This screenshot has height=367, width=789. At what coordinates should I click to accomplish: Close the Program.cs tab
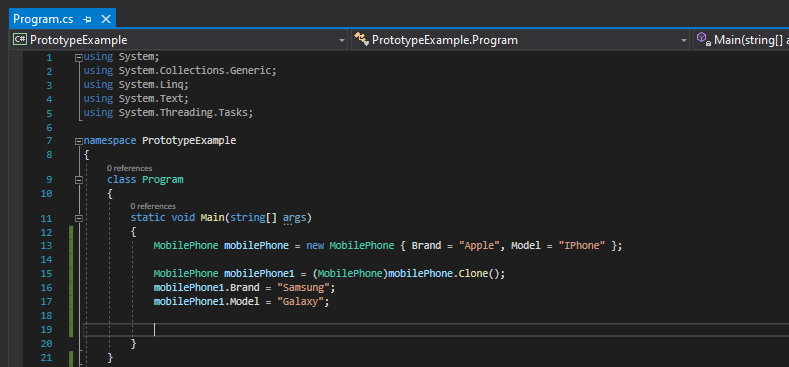pos(106,19)
